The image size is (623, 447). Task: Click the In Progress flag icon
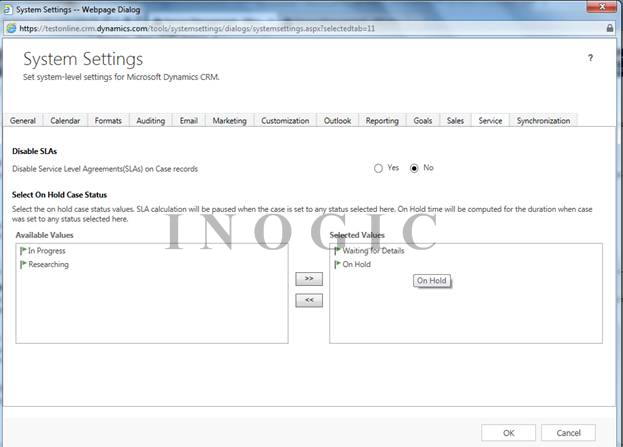[23, 251]
